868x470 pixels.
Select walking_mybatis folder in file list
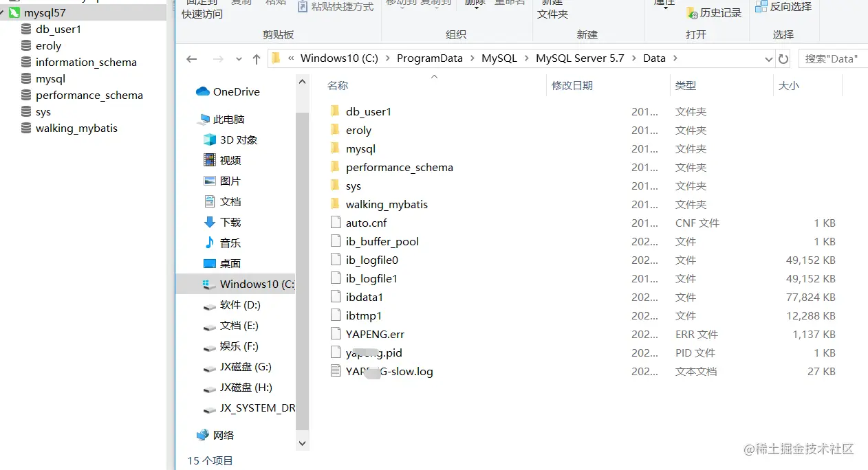(387, 204)
